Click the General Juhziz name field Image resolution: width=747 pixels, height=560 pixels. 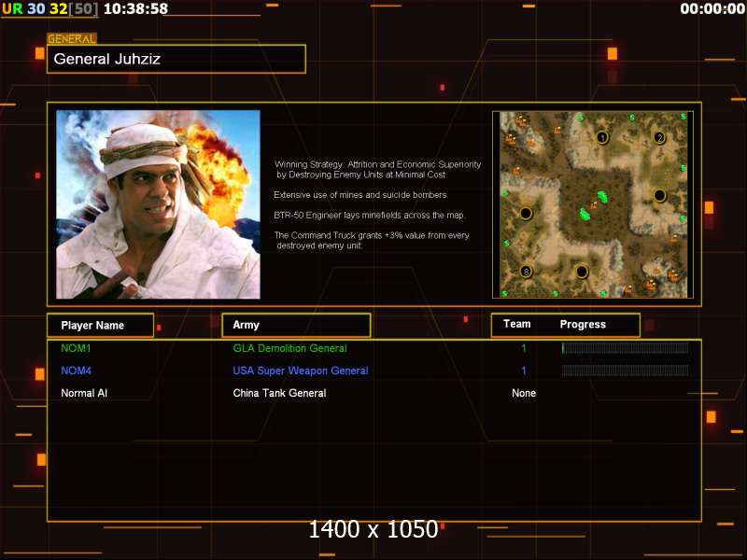(x=176, y=59)
